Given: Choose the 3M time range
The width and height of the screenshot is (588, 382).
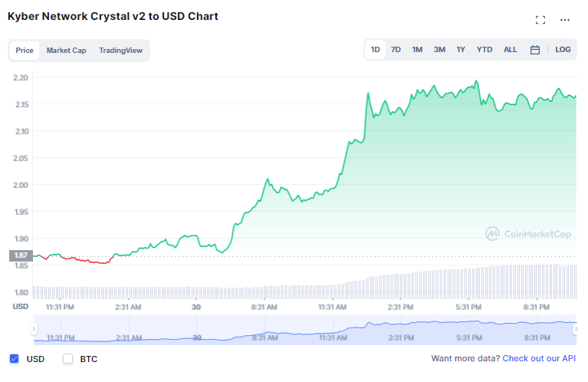Looking at the screenshot, I should coord(439,50).
